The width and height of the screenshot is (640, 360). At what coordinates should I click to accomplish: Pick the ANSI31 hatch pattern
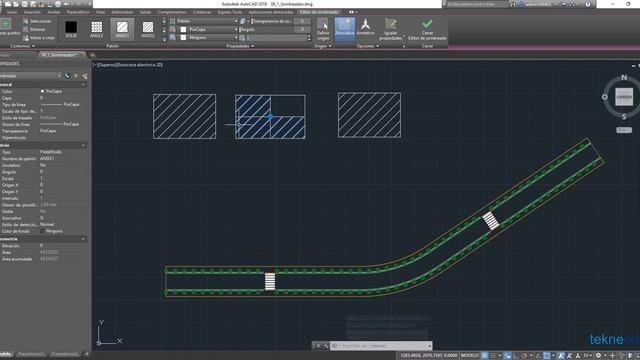(122, 29)
